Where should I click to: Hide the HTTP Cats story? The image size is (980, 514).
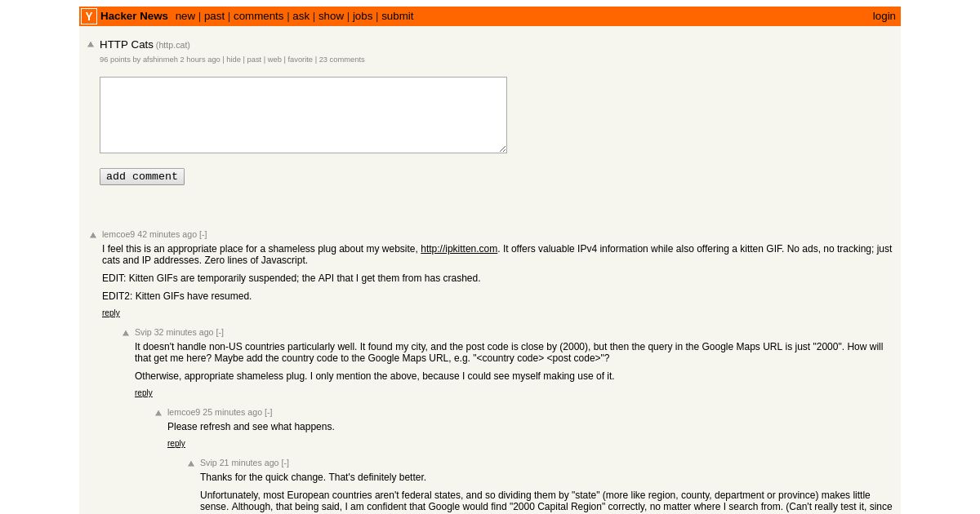click(234, 60)
